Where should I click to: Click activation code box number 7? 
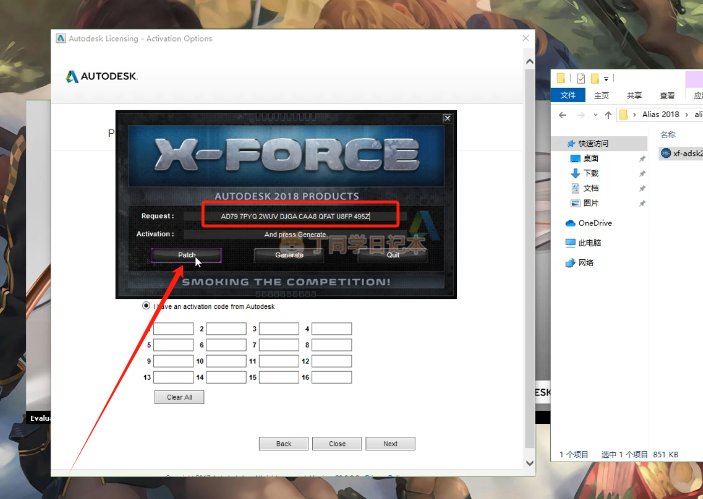(x=279, y=345)
